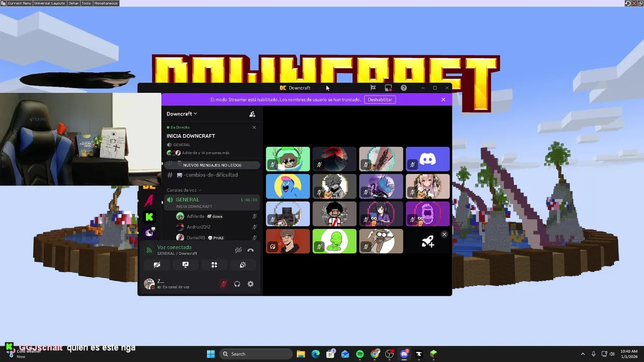Expand the system tray hidden icons chevron
The height and width of the screenshot is (362, 644).
tap(583, 354)
